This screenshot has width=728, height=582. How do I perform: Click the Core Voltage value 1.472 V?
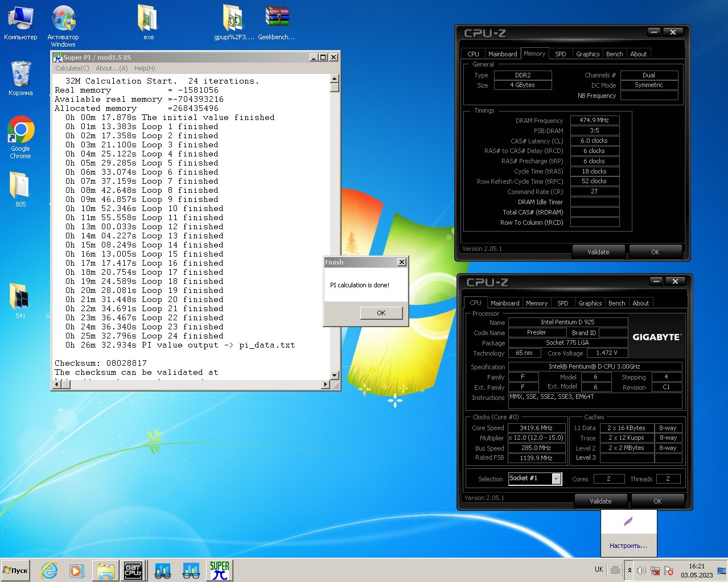point(607,353)
